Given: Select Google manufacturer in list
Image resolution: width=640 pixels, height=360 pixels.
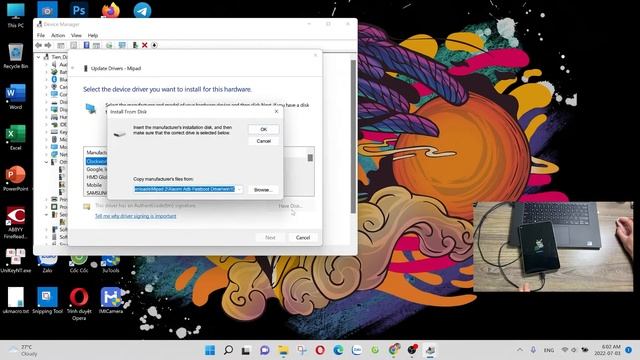Looking at the screenshot, I should (x=96, y=169).
